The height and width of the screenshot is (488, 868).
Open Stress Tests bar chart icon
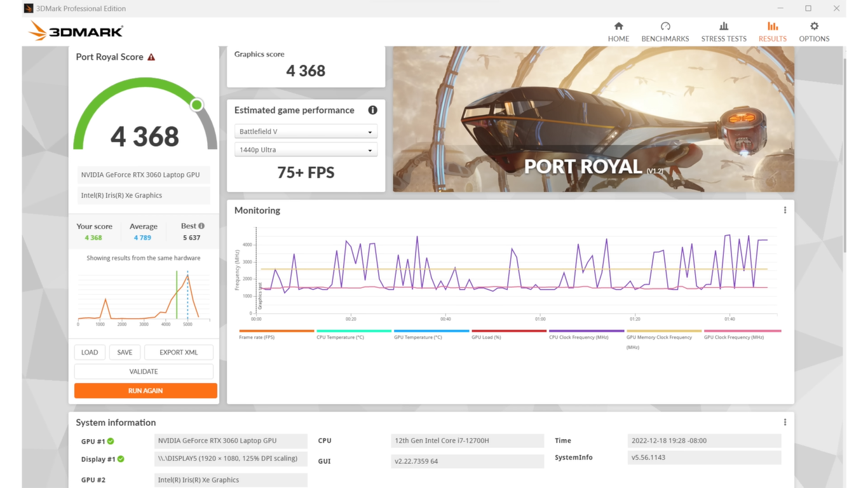tap(723, 27)
